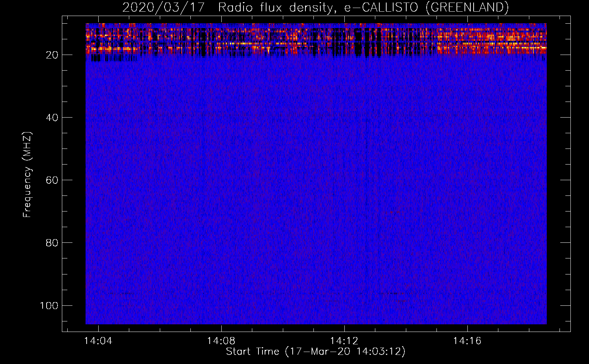Click the 14:04 time tick label
The width and height of the screenshot is (589, 364).
click(x=98, y=341)
